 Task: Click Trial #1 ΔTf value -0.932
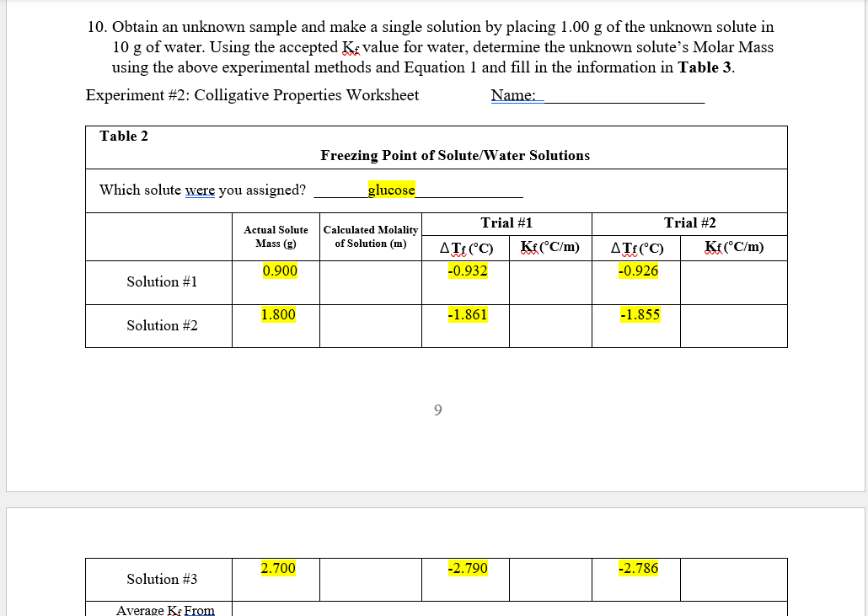(468, 271)
